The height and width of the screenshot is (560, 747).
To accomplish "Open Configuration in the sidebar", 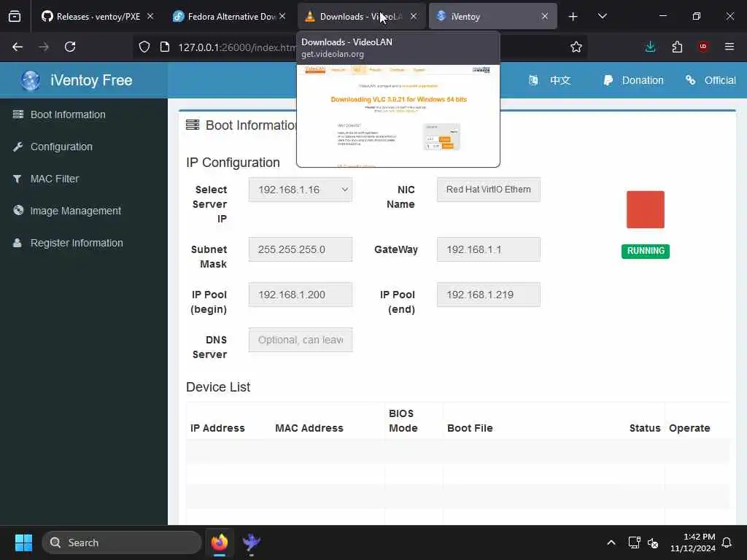I will (83, 147).
